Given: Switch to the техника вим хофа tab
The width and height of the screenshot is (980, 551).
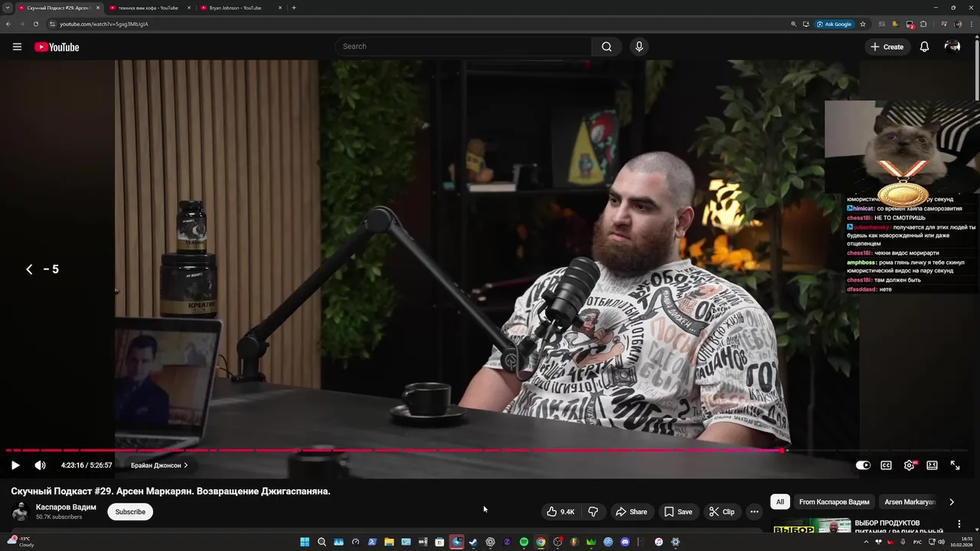Looking at the screenshot, I should coord(148,8).
